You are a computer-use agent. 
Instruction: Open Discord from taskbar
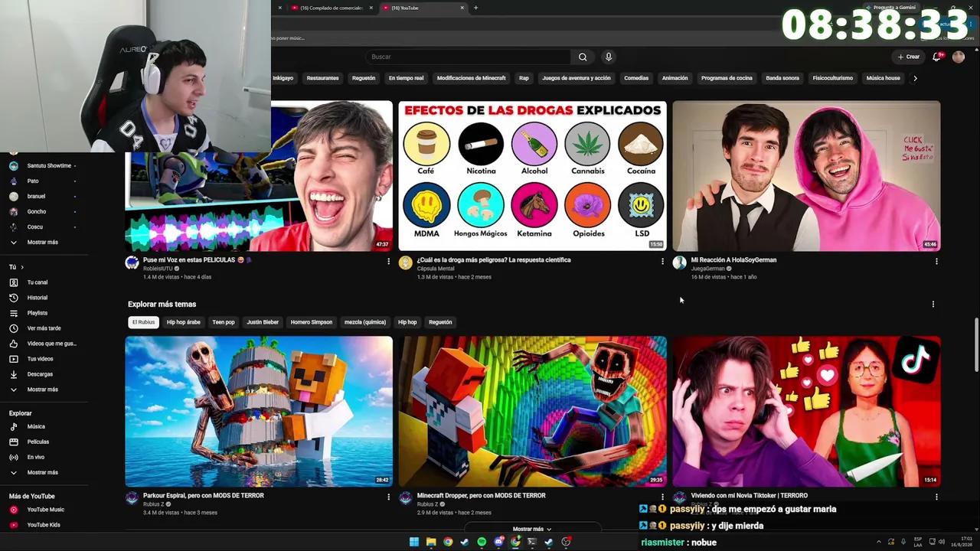pos(498,542)
